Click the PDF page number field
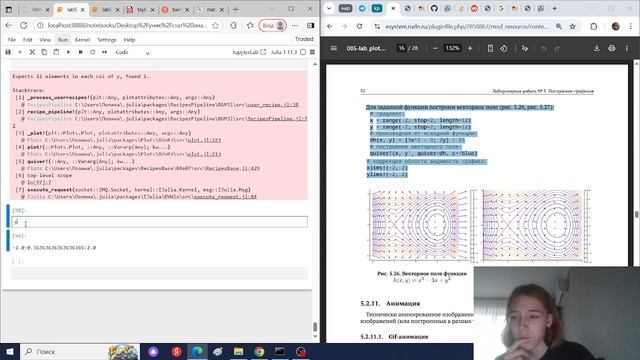Screen dimensions: 640x360 [x=402, y=48]
